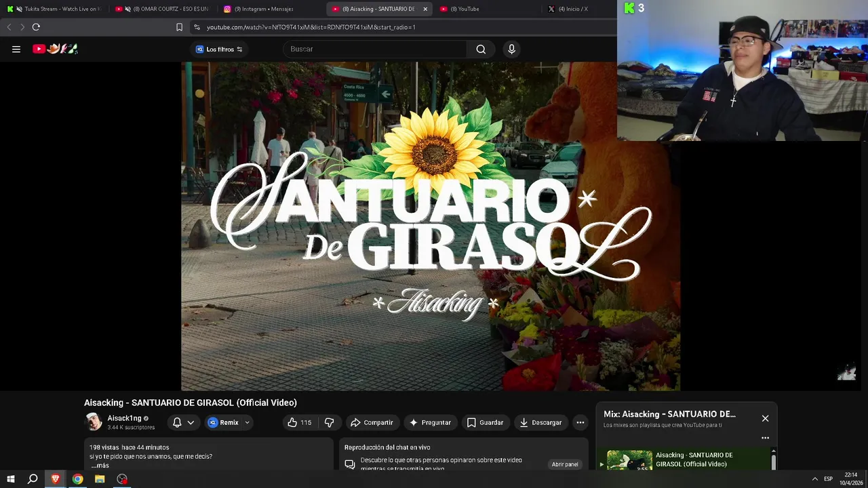This screenshot has height=488, width=868.
Task: Close the Mix playlist panel
Action: click(x=765, y=418)
